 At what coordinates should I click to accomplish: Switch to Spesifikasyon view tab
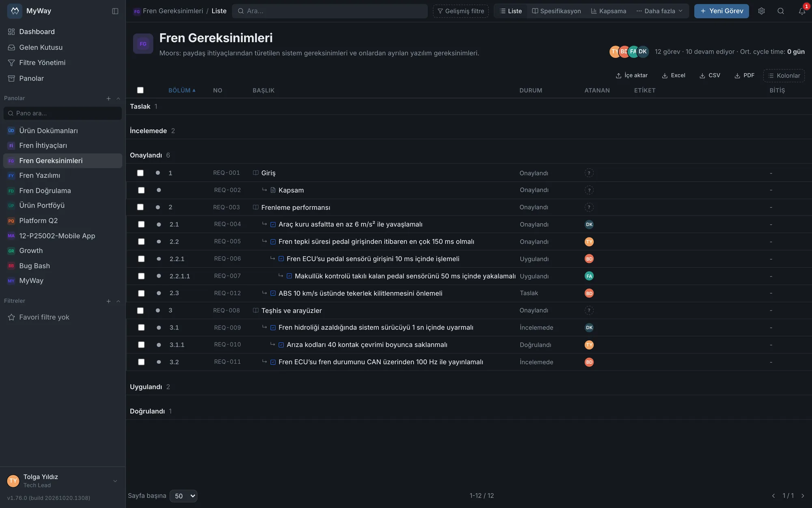(557, 11)
